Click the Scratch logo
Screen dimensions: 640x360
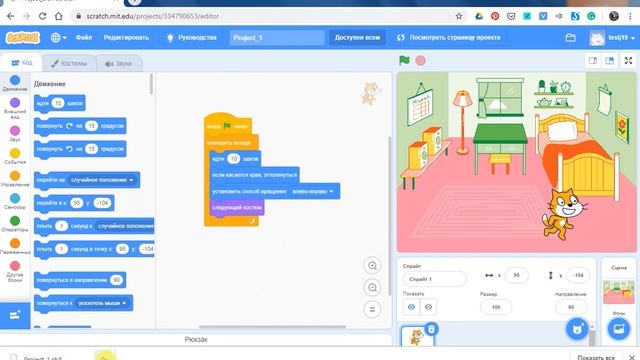coord(23,38)
